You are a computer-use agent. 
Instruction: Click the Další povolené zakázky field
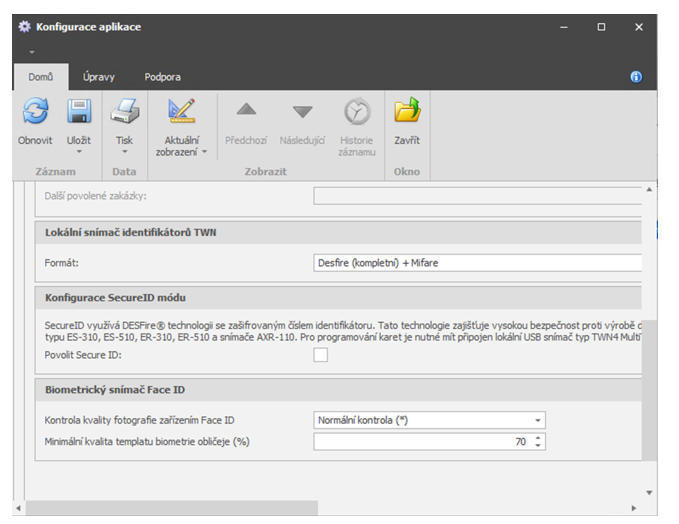[477, 196]
